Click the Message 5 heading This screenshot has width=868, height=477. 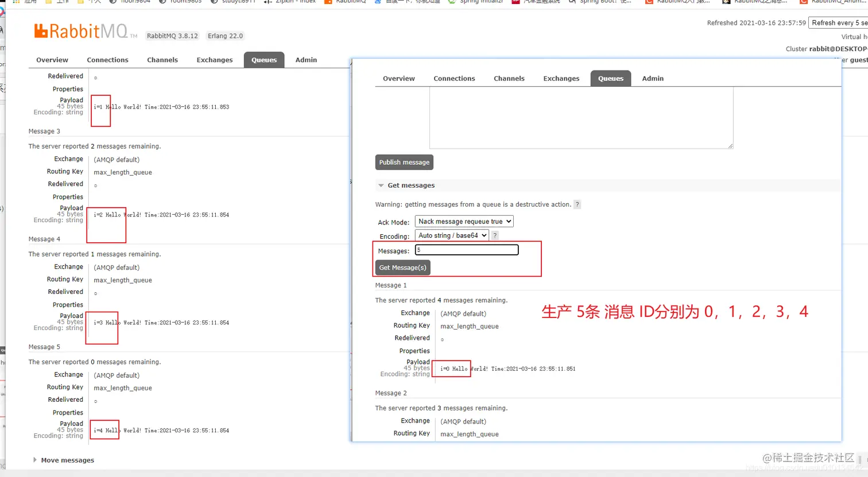click(x=44, y=347)
